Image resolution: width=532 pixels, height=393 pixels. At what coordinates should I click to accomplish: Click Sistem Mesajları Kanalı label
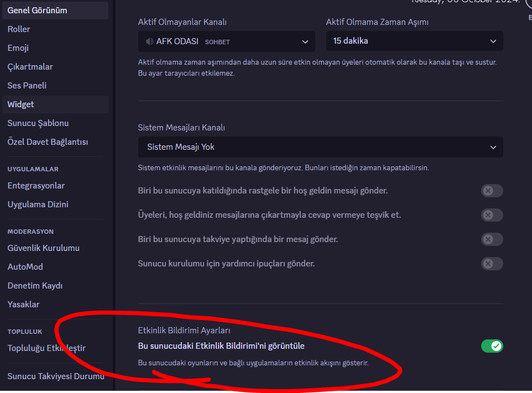(181, 128)
